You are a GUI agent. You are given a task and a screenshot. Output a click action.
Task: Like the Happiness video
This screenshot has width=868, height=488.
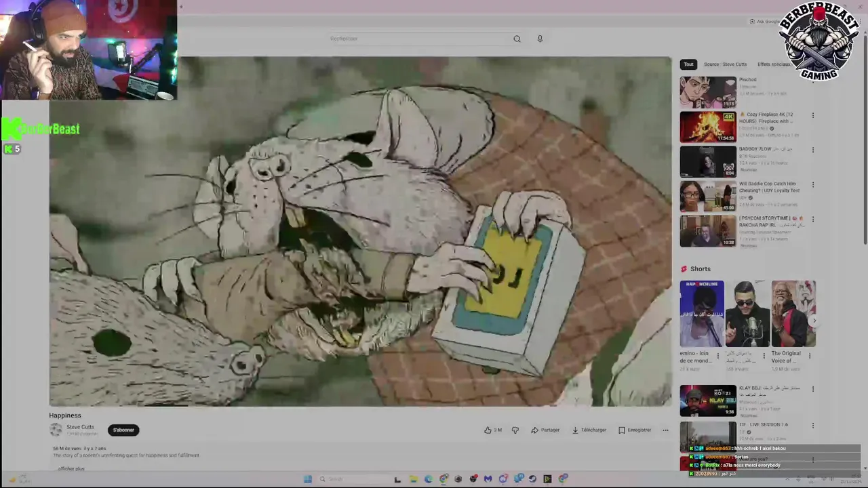pyautogui.click(x=493, y=430)
